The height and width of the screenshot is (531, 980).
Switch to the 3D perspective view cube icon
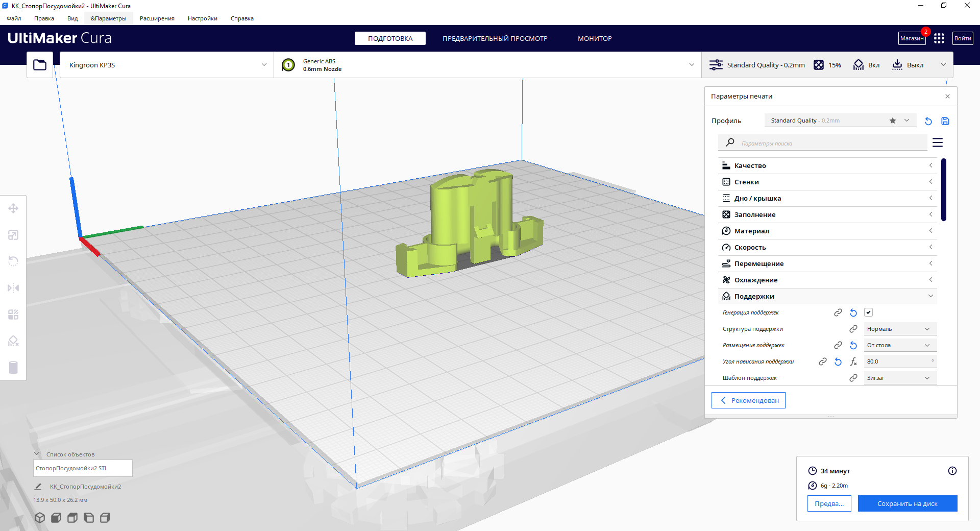(x=40, y=518)
